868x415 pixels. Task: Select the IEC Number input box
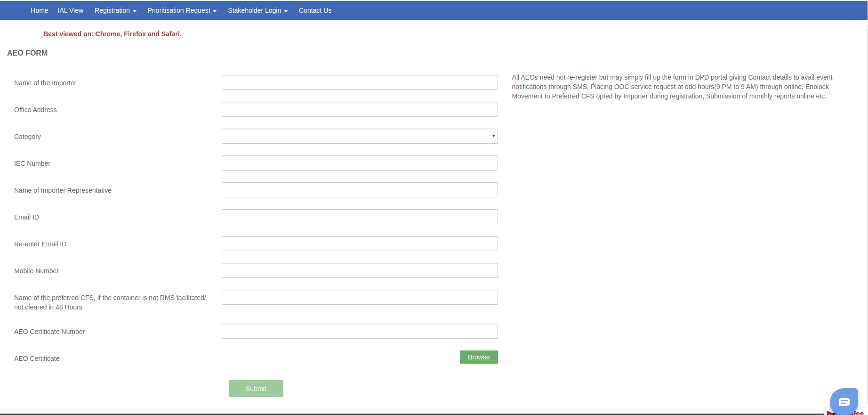pos(359,163)
